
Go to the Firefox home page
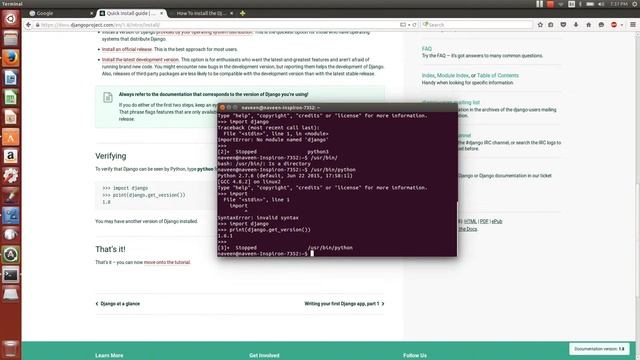click(x=589, y=25)
